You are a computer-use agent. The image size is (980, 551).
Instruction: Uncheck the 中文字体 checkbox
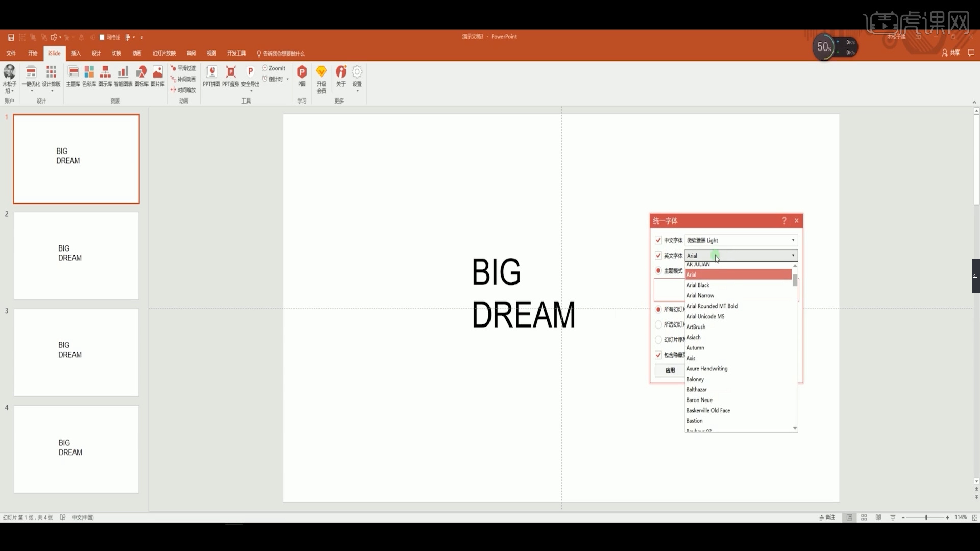659,240
